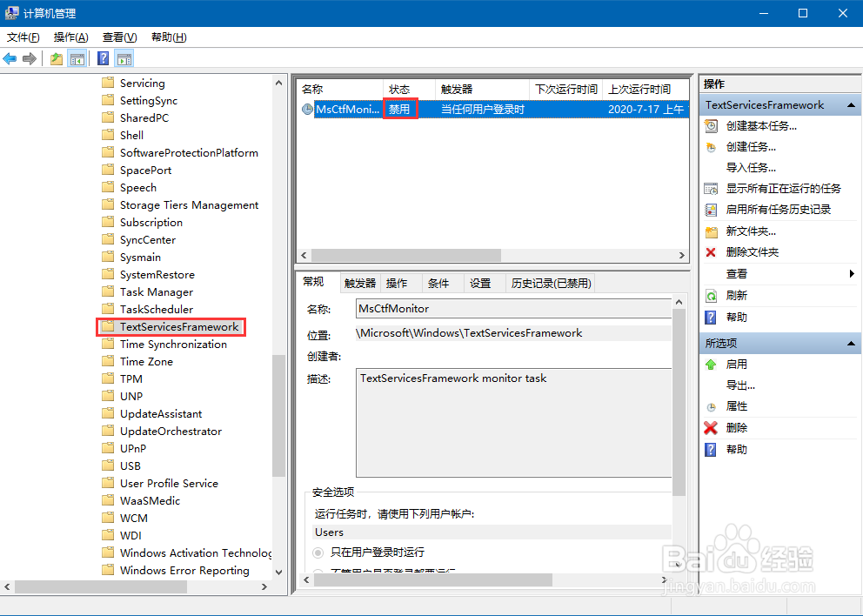Click the detail pane vertical scrollbar thumb

(x=679, y=403)
